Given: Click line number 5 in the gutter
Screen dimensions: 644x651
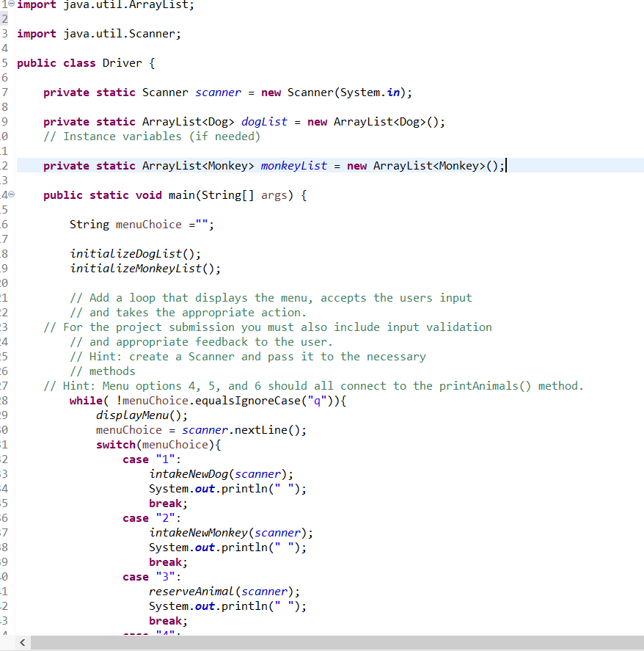Looking at the screenshot, I should 4,62.
